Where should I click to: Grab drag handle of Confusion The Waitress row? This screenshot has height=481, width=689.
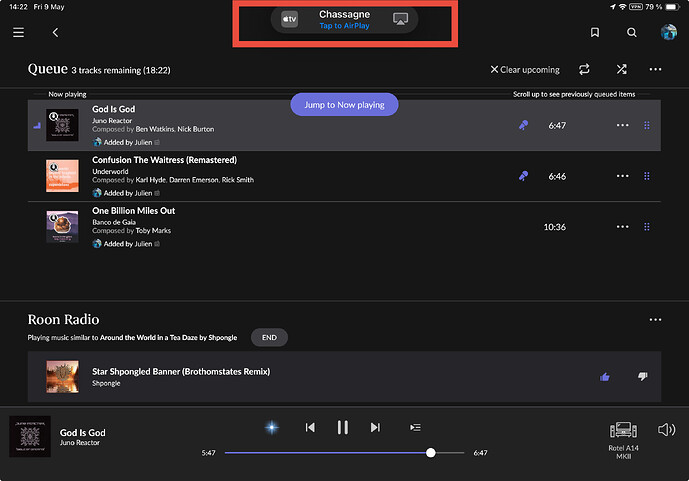point(647,176)
